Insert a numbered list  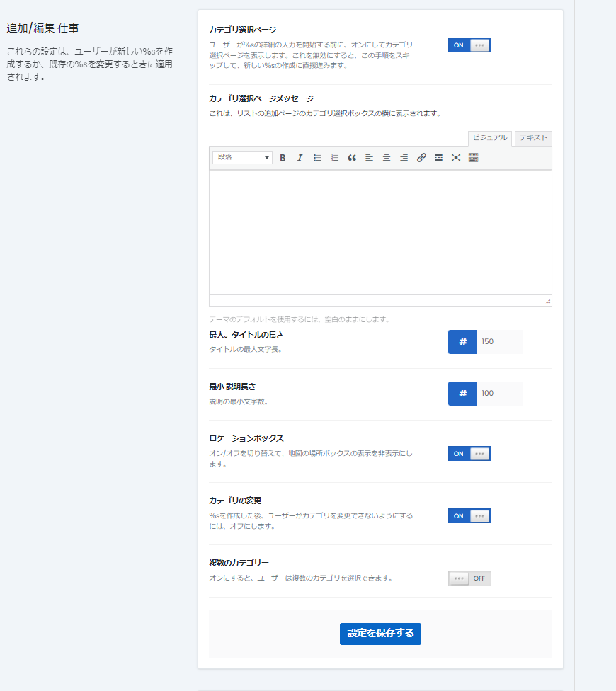point(335,158)
